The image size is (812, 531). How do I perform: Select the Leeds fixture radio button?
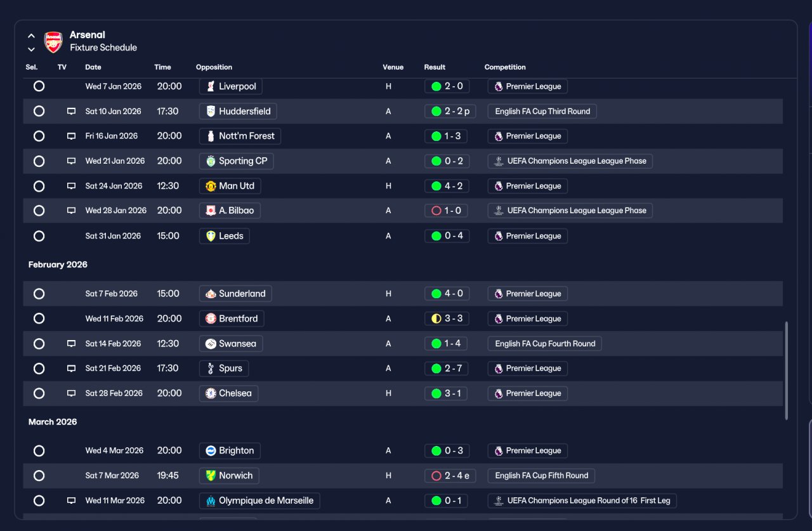click(x=39, y=236)
